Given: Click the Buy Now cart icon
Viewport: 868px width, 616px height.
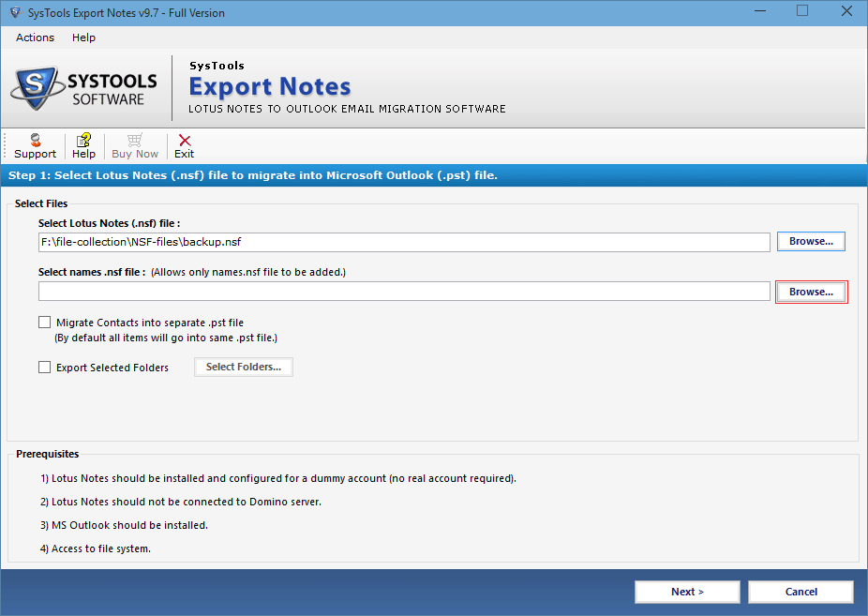Looking at the screenshot, I should tap(135, 140).
